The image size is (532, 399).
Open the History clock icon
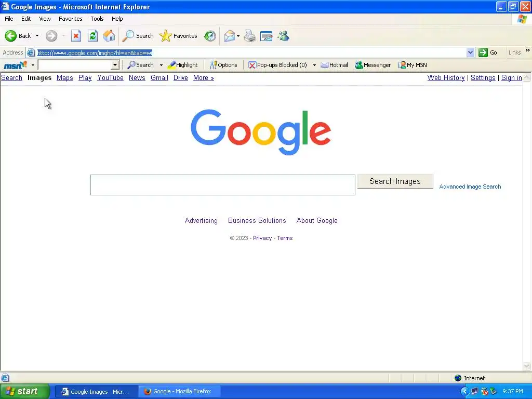coord(210,36)
